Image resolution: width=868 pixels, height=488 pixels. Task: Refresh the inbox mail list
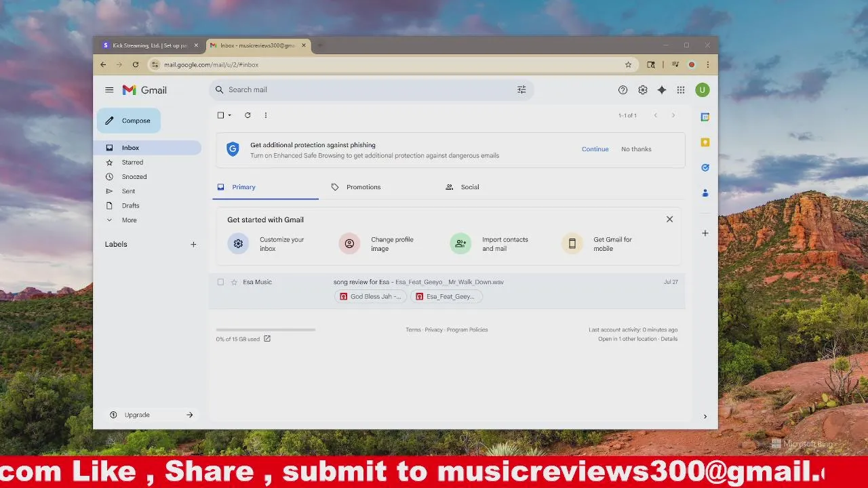click(x=248, y=115)
